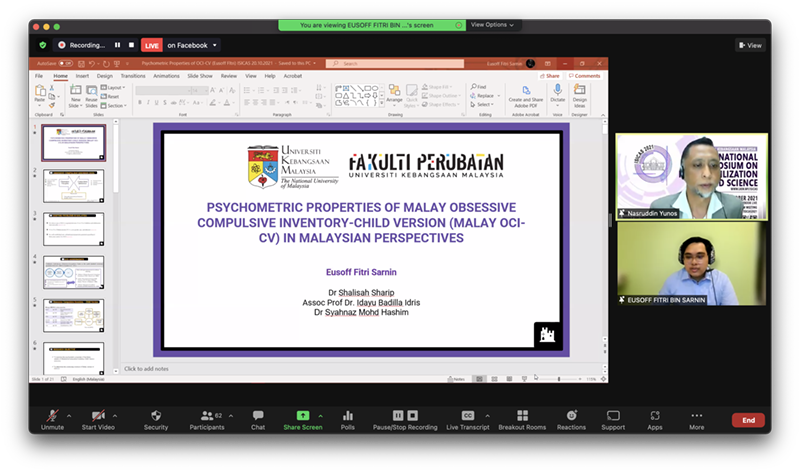The height and width of the screenshot is (472, 800).
Task: Open Breakout Rooms
Action: 522,418
